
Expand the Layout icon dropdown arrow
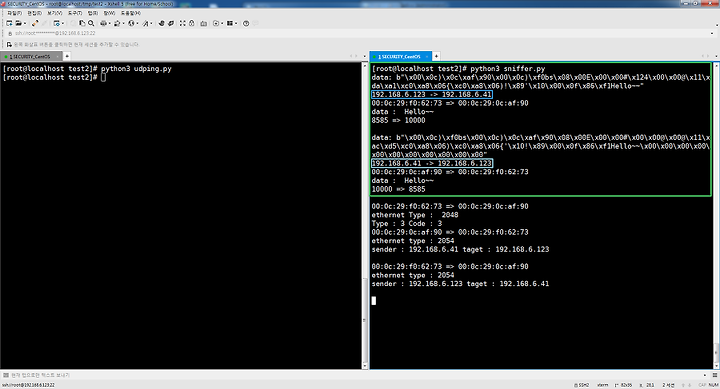(236, 23)
